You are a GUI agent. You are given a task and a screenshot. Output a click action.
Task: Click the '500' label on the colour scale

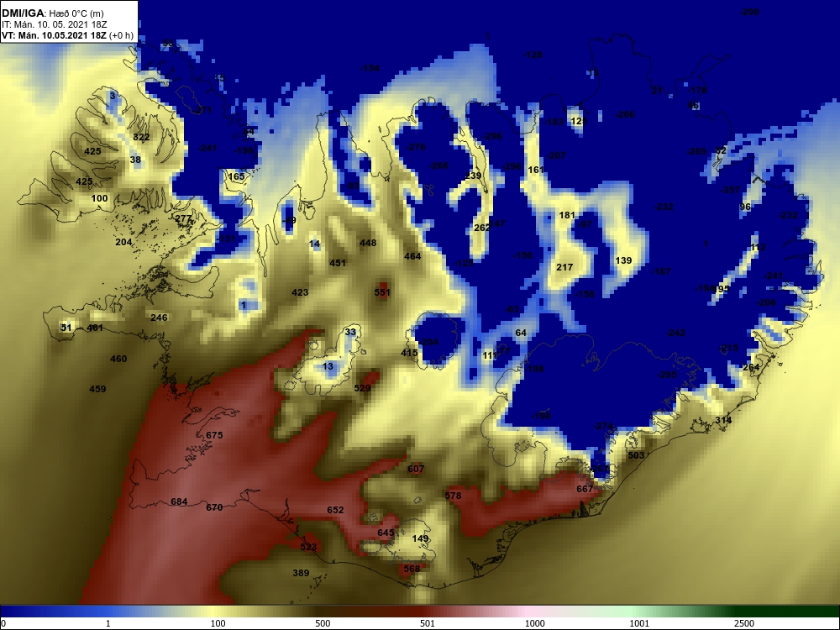(x=323, y=623)
